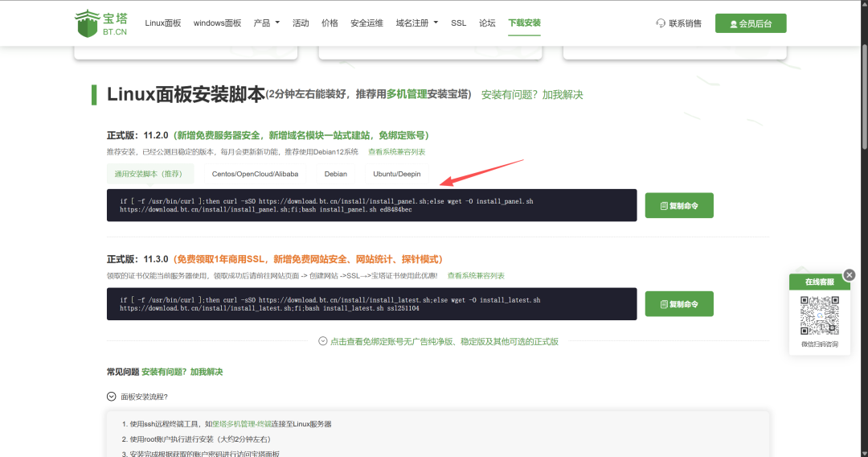The image size is (868, 457).
Task: Go to the 活动 page
Action: pyautogui.click(x=301, y=23)
